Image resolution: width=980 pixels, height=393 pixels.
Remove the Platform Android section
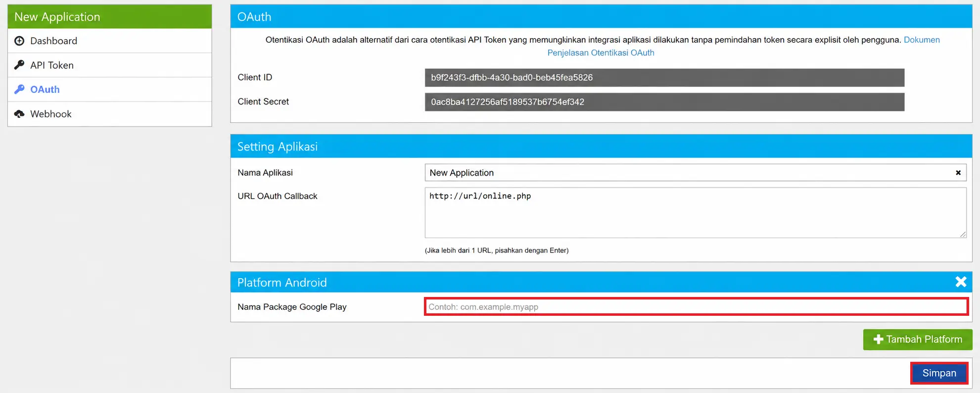pos(961,282)
